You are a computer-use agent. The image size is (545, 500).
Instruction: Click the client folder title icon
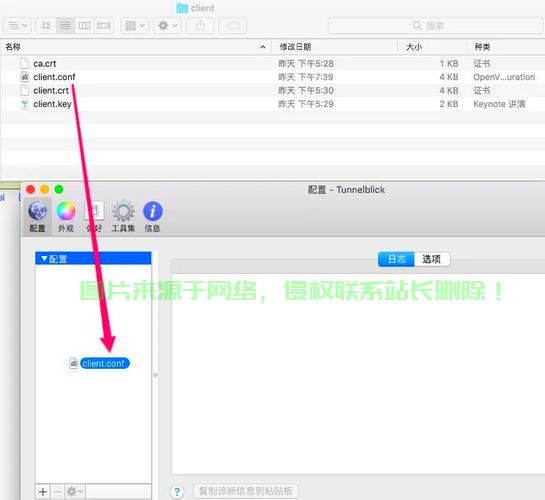pos(182,8)
